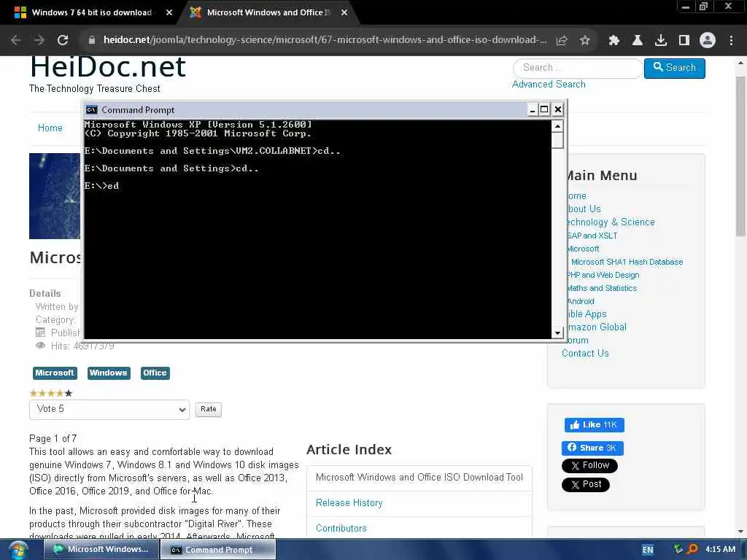Bookmark this page with the star icon
This screenshot has width=747, height=560.
point(585,41)
